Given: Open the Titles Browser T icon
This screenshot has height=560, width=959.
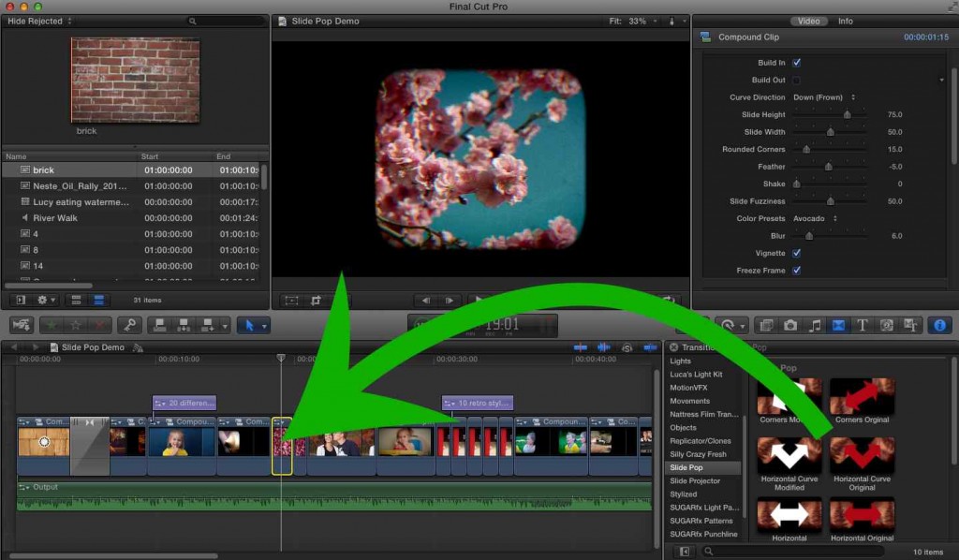Looking at the screenshot, I should [x=863, y=325].
